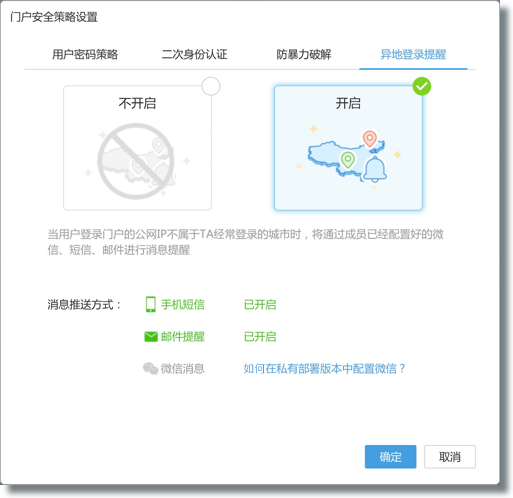
Task: Click 已开启 status next to 邮件提醒
Action: coord(260,337)
